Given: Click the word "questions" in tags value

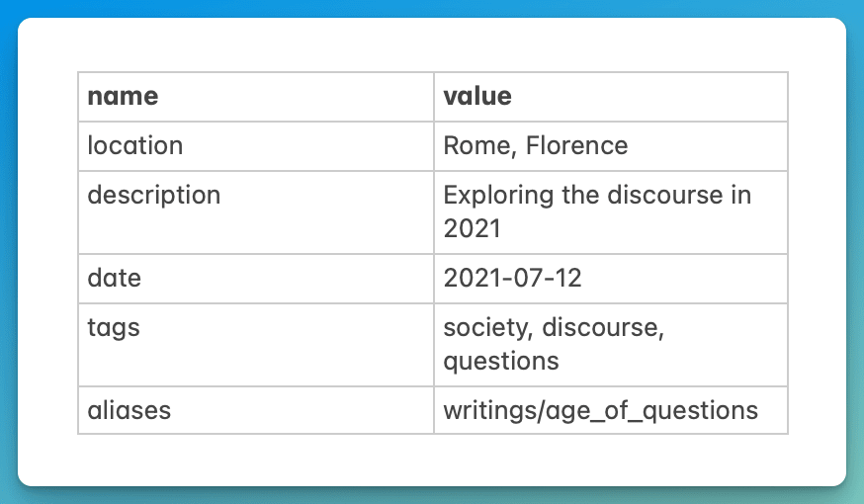Looking at the screenshot, I should pyautogui.click(x=501, y=363).
